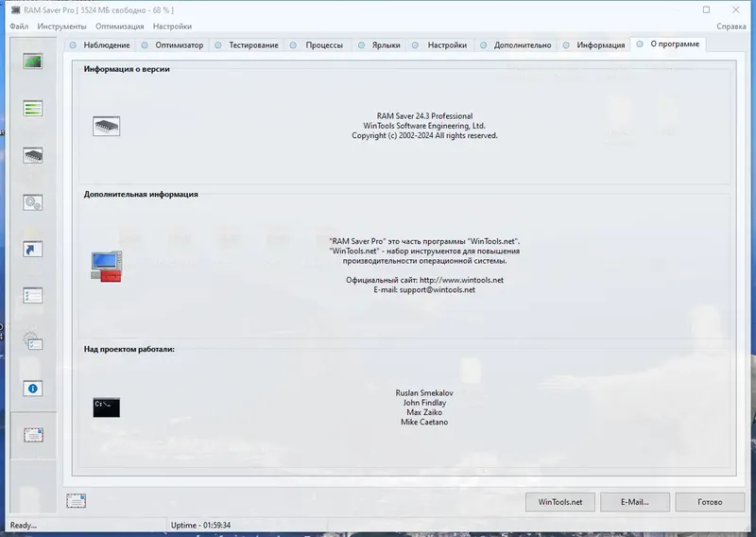Click the blue arrow shortcuts sidebar icon

pyautogui.click(x=33, y=249)
